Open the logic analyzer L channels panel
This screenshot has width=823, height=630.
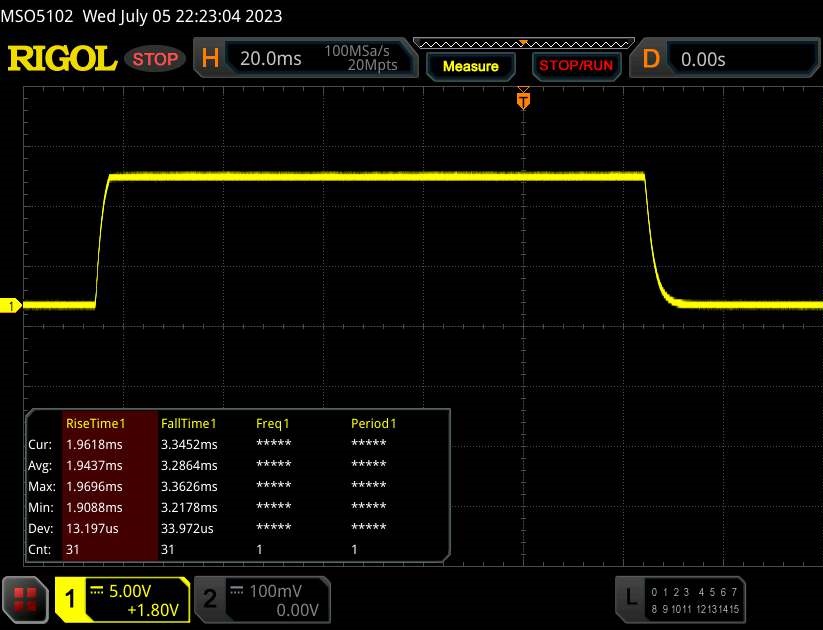tap(680, 600)
